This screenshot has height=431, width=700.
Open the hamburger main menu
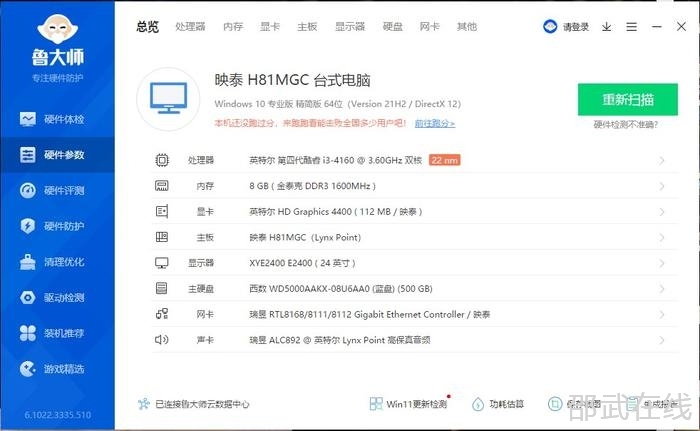point(630,27)
